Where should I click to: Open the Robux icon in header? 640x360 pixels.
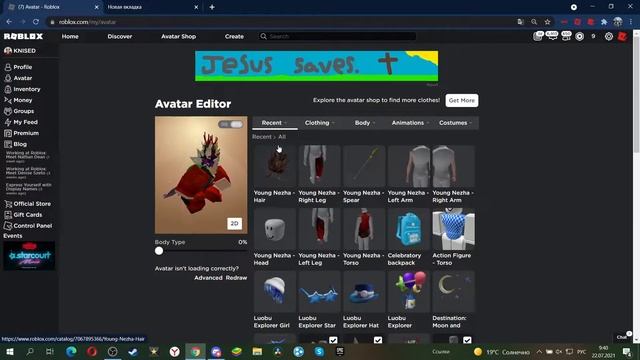(579, 36)
